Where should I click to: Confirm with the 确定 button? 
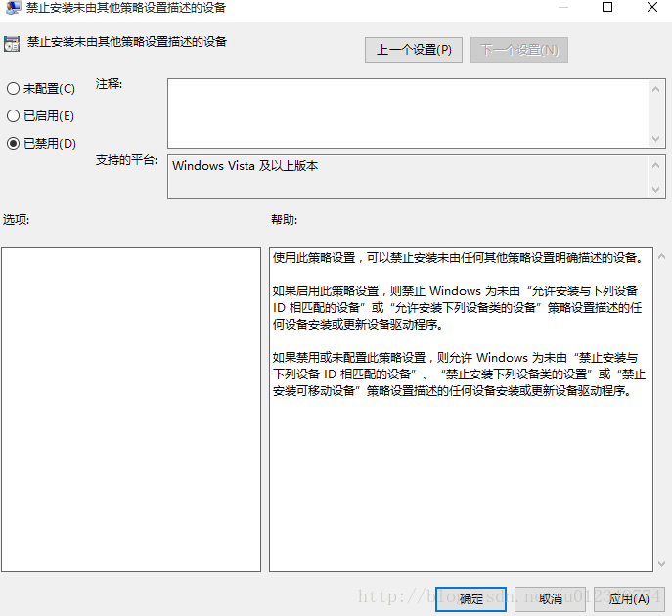471,598
